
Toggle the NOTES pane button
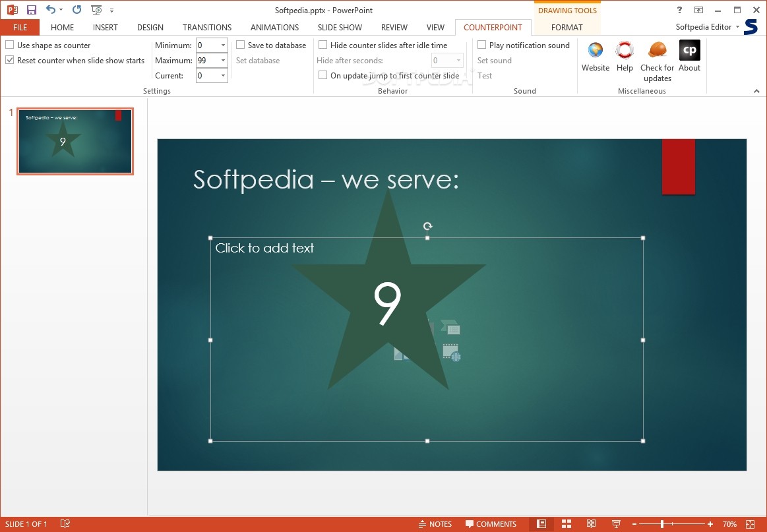click(x=435, y=523)
